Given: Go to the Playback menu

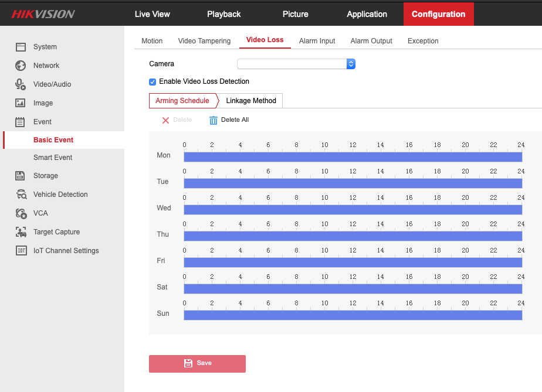Looking at the screenshot, I should point(224,14).
